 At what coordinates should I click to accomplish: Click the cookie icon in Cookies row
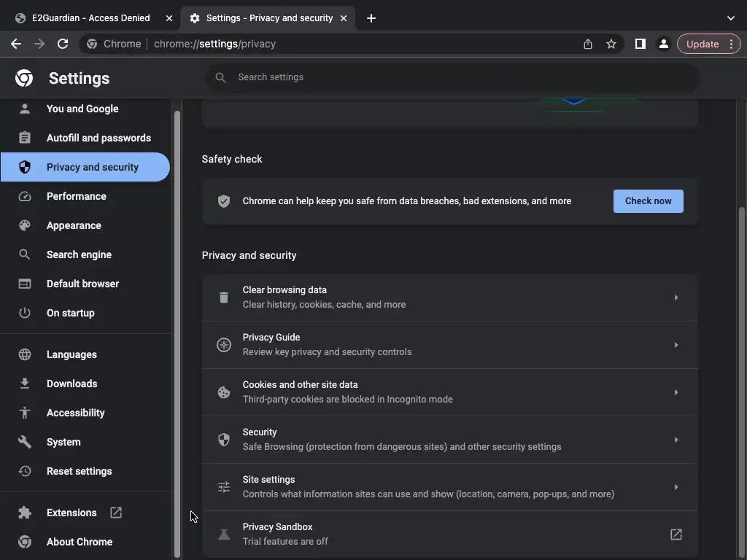(x=224, y=392)
